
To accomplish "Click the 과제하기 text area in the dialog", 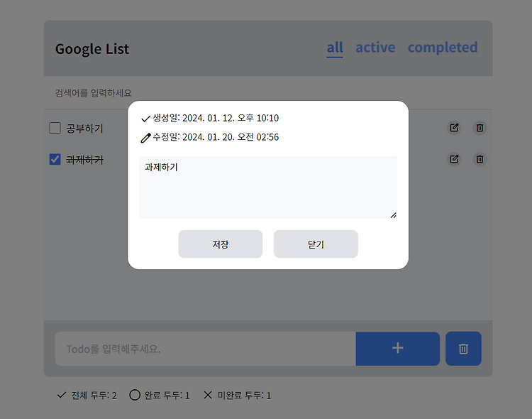I will (268, 187).
